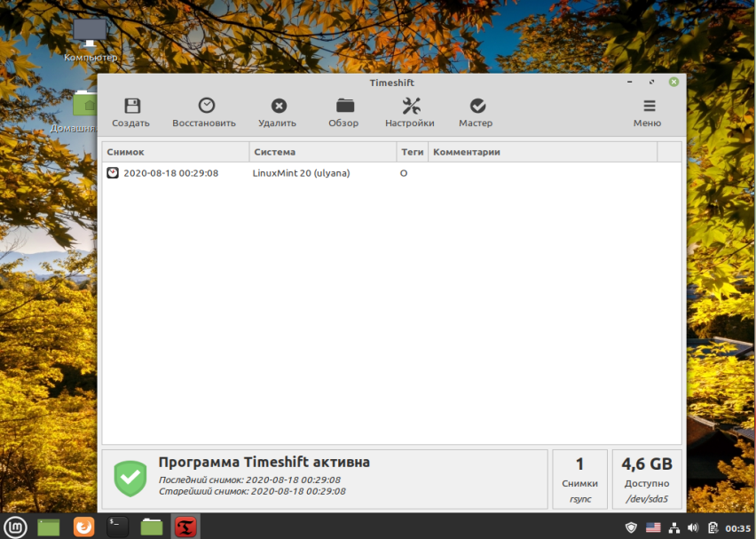This screenshot has height=539, width=756.
Task: Click the rsync mode label
Action: coord(580,499)
